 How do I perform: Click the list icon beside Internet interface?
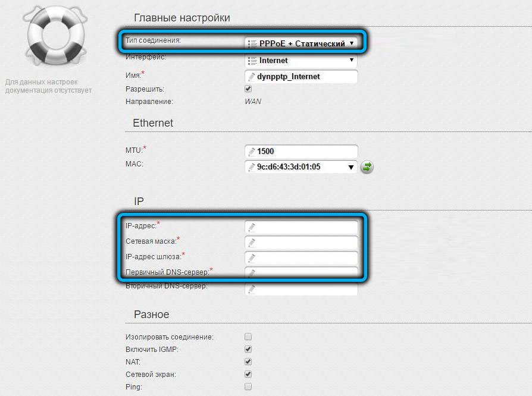pyautogui.click(x=252, y=60)
